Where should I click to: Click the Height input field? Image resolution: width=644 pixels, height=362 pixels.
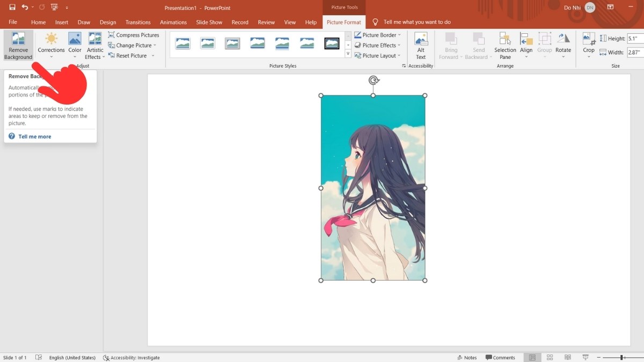635,39
